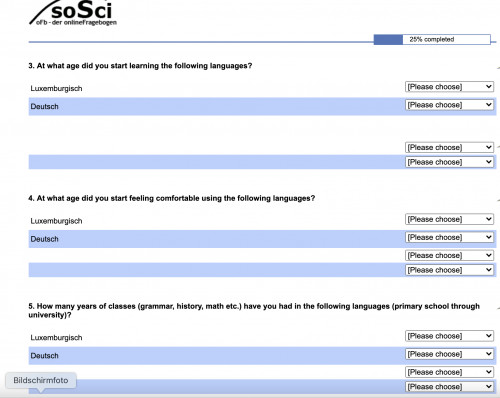This screenshot has width=500, height=398.
Task: Open fourth unlabeled dropdown in question 3
Action: (x=449, y=162)
